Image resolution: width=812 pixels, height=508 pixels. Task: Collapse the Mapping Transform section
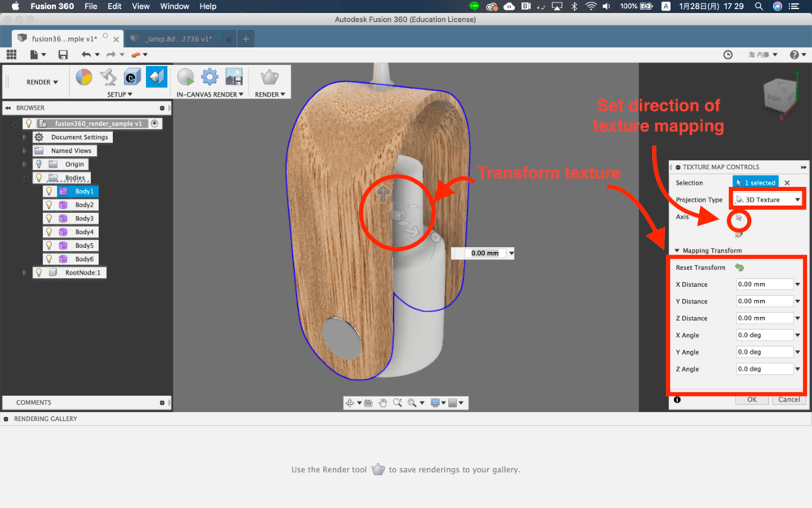pos(677,250)
